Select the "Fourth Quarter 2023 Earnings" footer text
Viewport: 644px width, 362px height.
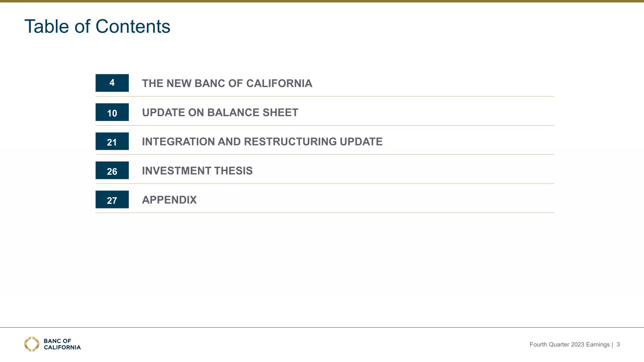pyautogui.click(x=569, y=344)
